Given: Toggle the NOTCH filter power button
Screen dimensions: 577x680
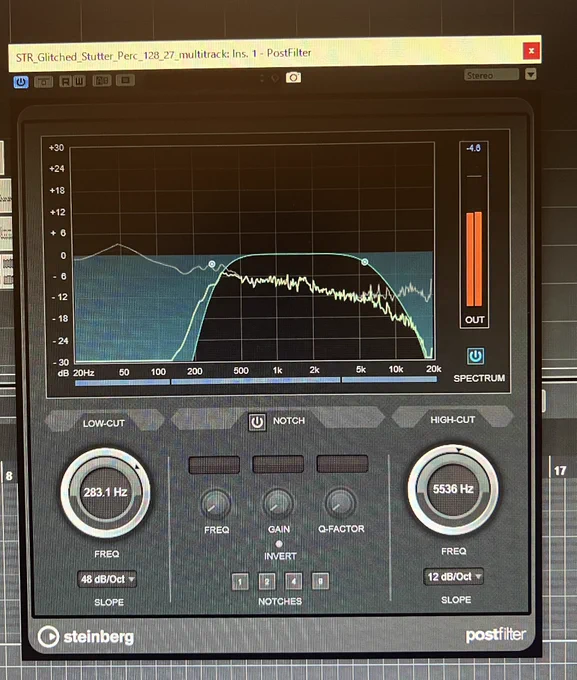Looking at the screenshot, I should click(257, 422).
